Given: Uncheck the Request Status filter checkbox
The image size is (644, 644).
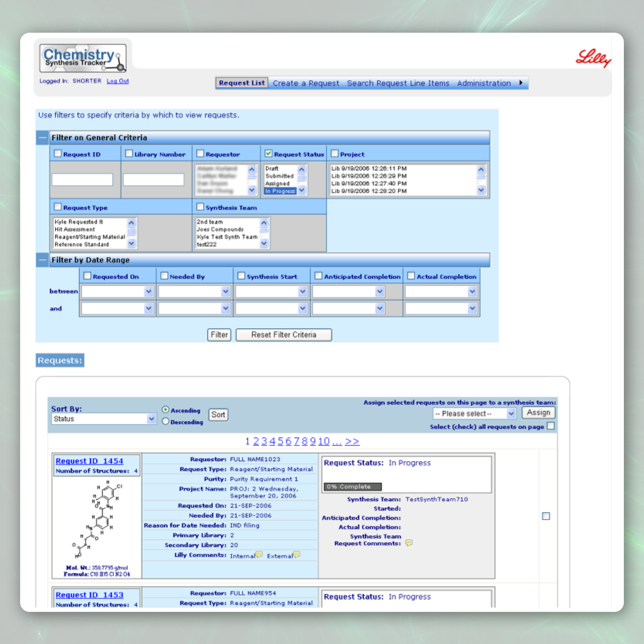Looking at the screenshot, I should click(x=268, y=154).
